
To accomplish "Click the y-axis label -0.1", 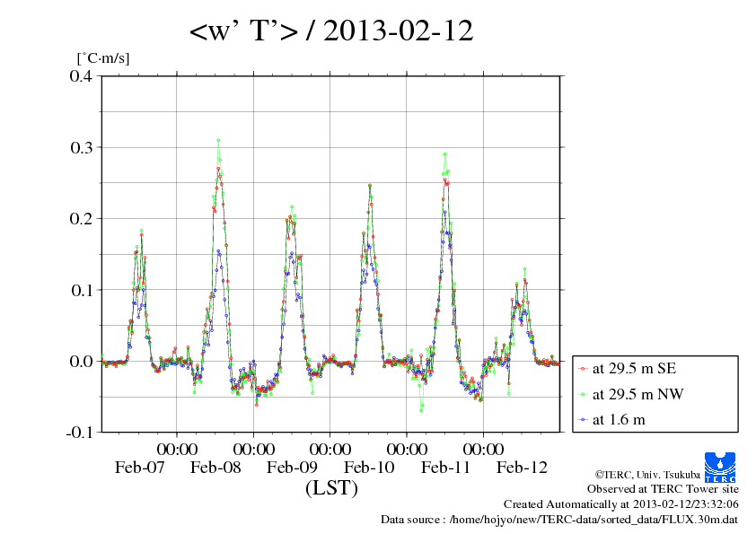I will [x=79, y=433].
